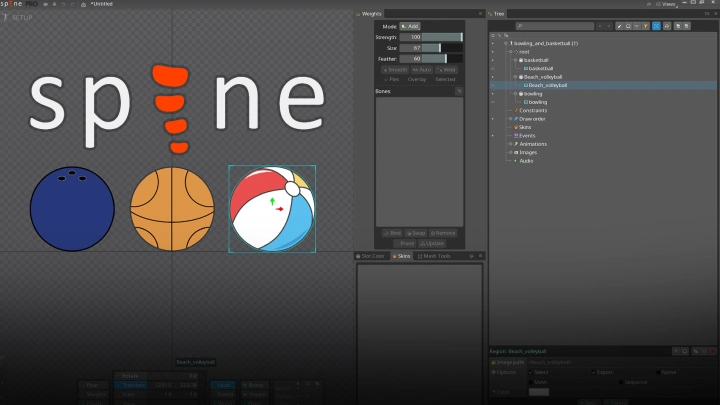This screenshot has height=405, width=720.
Task: Open the Views menu
Action: 668,4
